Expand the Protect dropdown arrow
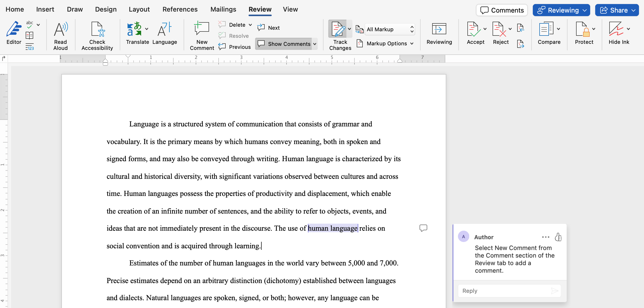This screenshot has width=644, height=308. [594, 29]
